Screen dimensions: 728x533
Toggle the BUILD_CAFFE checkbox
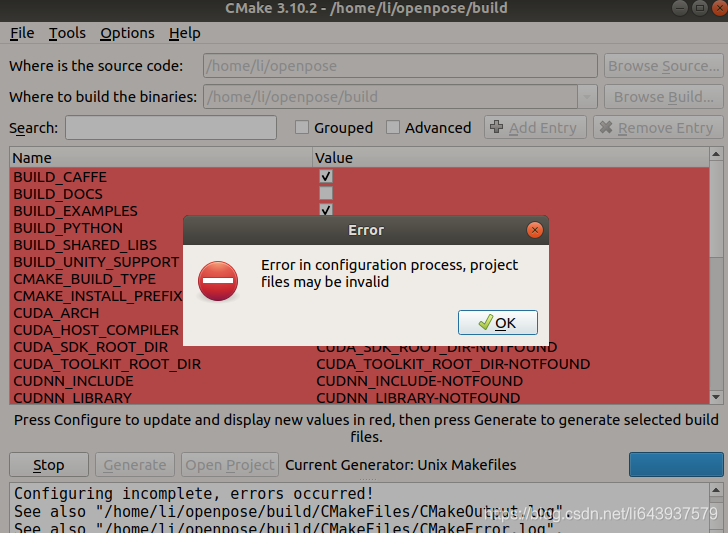(326, 176)
